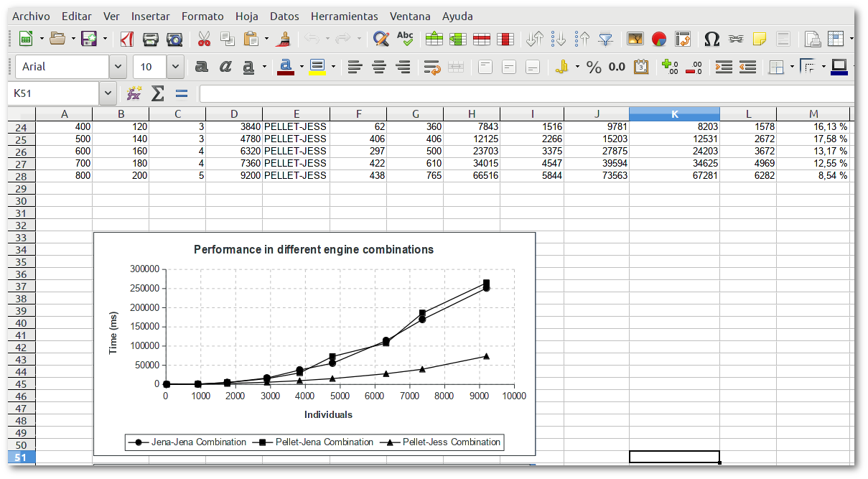Expand the Arial font name dropdown

tap(118, 67)
